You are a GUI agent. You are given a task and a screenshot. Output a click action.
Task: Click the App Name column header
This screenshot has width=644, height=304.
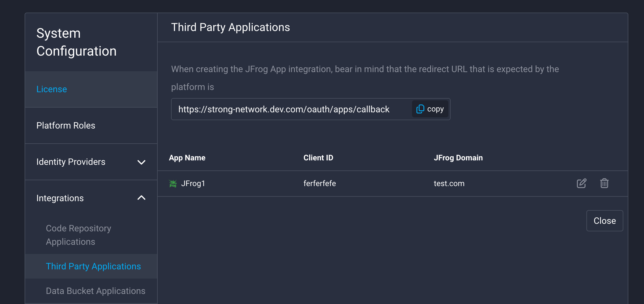click(187, 158)
